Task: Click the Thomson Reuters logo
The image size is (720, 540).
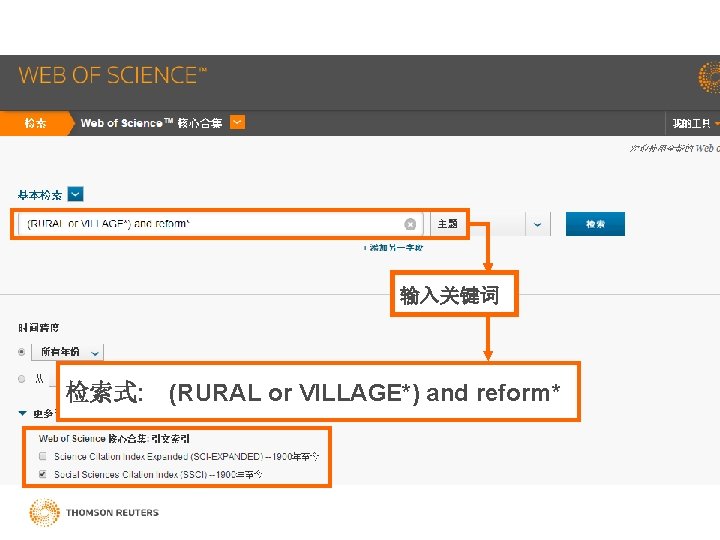Action: click(94, 512)
